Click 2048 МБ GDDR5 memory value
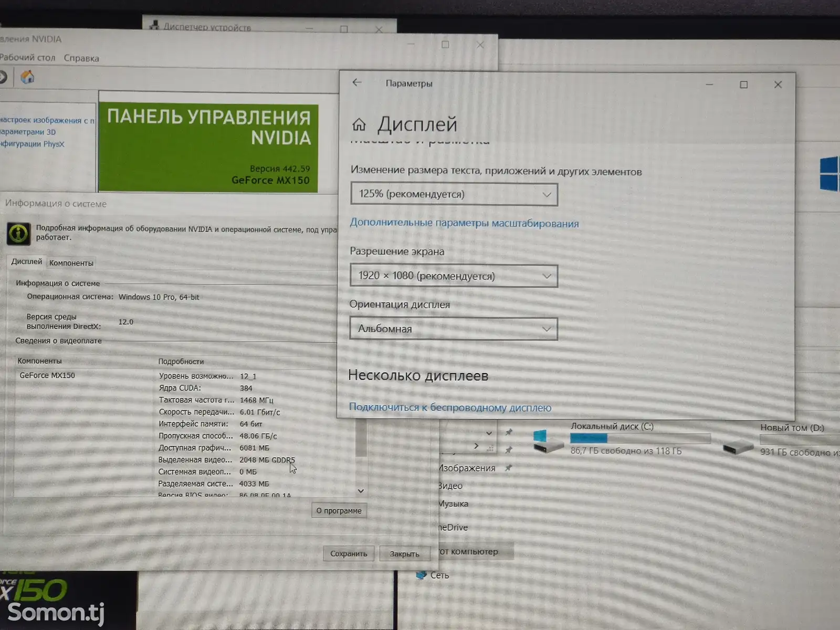Screen dimensions: 840x630 coord(267,460)
